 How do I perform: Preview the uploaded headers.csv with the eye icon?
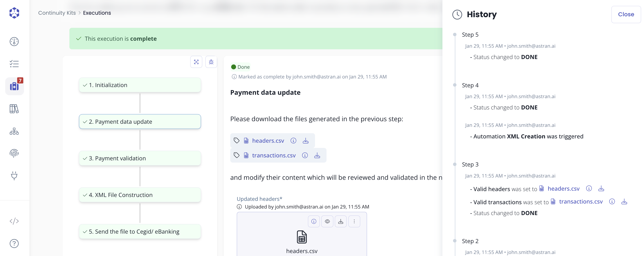[x=327, y=221]
